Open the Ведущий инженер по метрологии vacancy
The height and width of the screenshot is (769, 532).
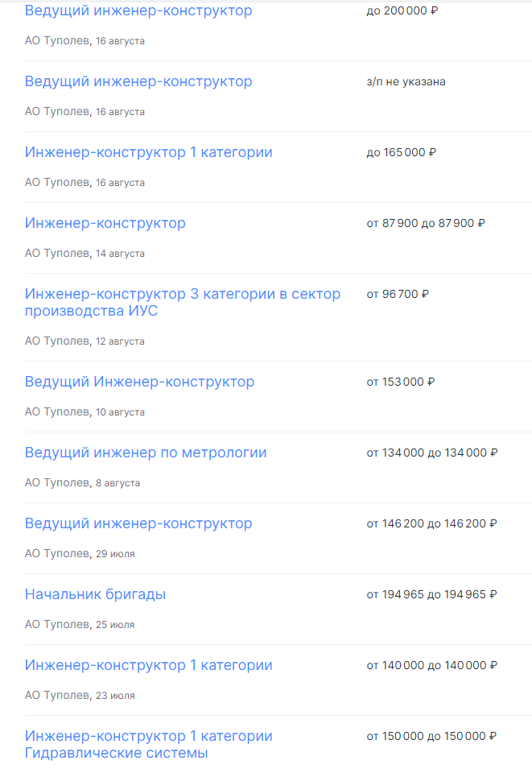(145, 453)
